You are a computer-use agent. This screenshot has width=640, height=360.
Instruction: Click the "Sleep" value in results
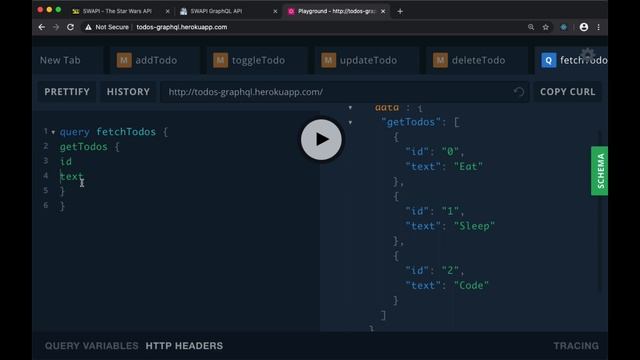[474, 226]
